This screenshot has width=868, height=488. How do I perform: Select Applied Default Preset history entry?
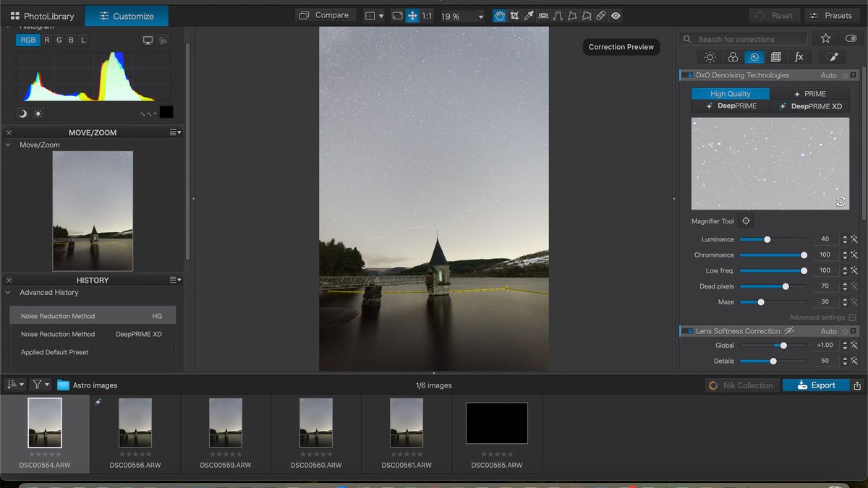93,352
